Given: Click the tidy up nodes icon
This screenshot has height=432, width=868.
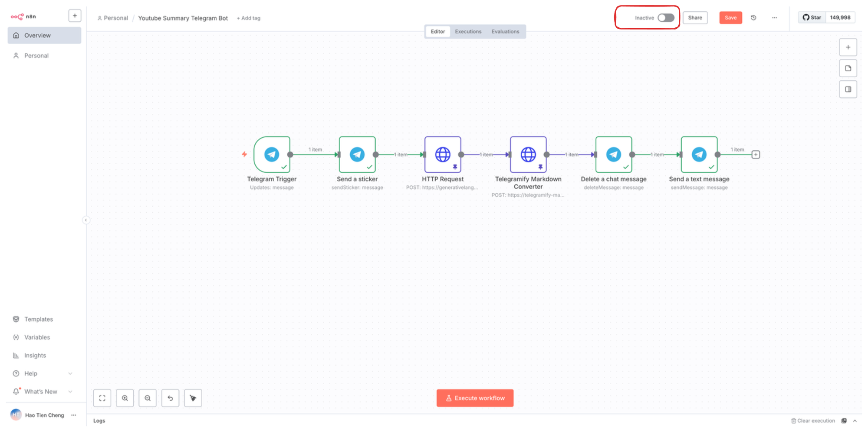Looking at the screenshot, I should [x=193, y=398].
